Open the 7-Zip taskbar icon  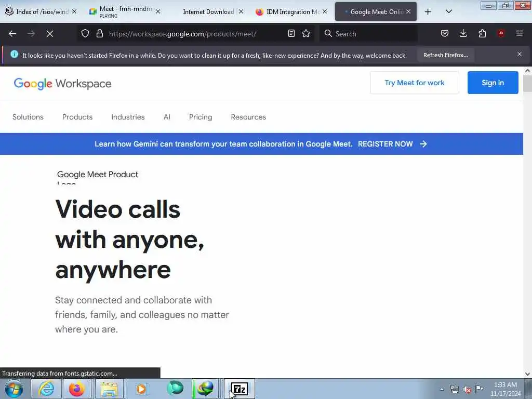[240, 389]
